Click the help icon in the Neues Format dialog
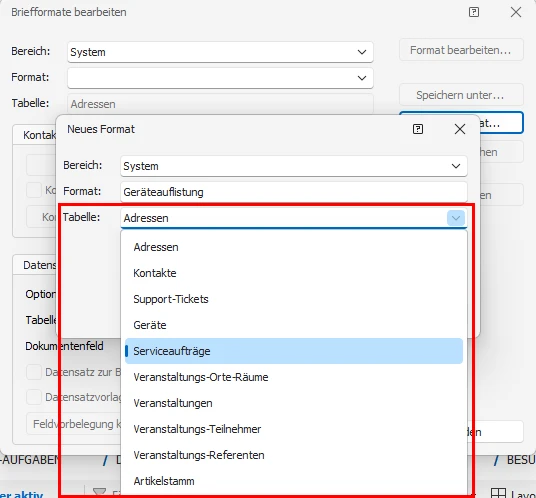Viewport: 536px width, 498px height. click(418, 129)
